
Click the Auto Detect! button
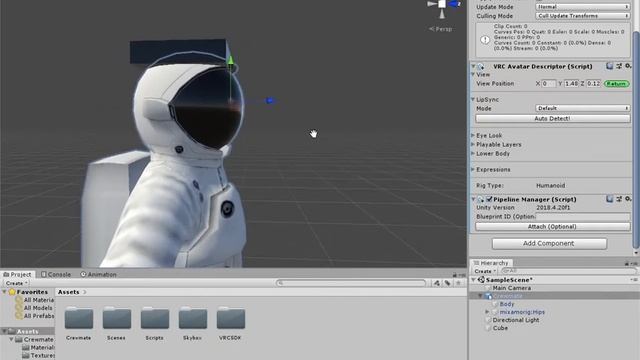pos(553,118)
